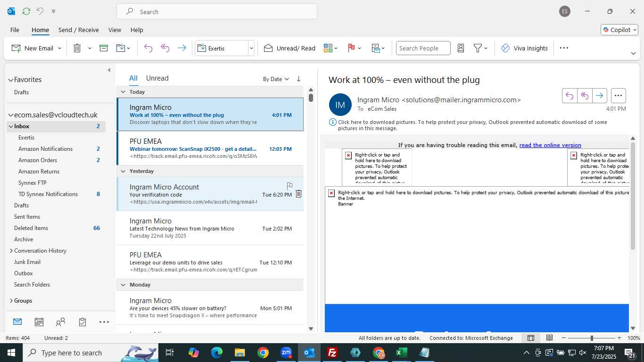
Task: Switch to the Mail envelope icon
Action: pyautogui.click(x=17, y=322)
